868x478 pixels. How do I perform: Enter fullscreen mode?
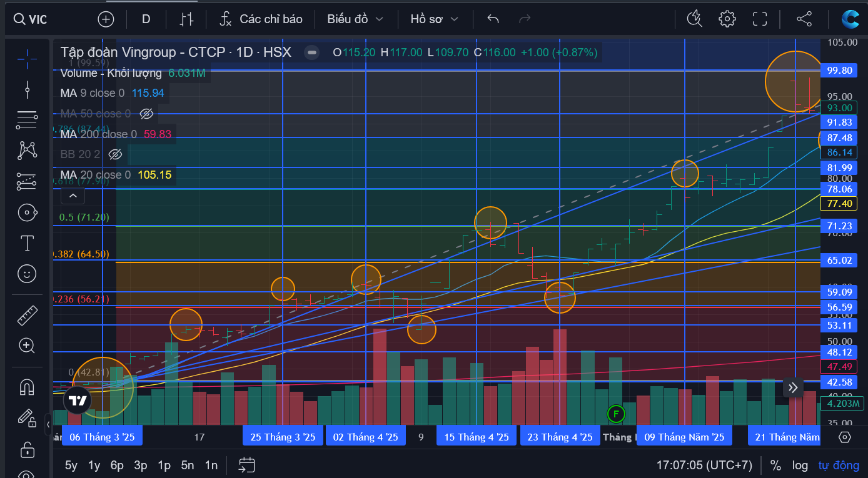[x=760, y=19]
